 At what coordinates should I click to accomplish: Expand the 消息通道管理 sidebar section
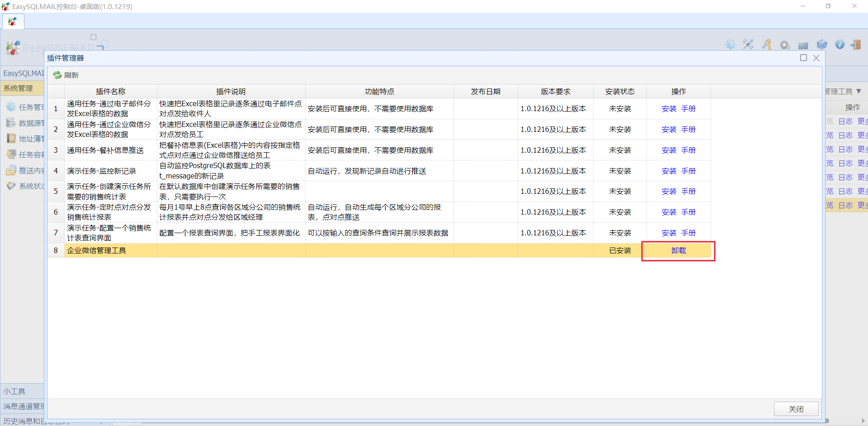[x=23, y=406]
